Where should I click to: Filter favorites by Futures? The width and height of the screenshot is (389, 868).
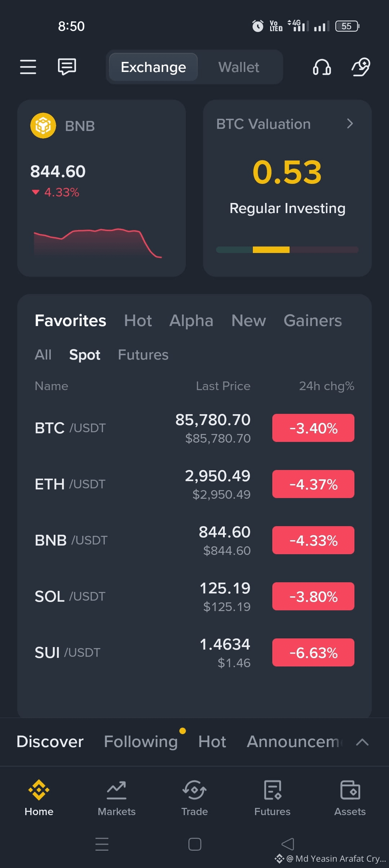[x=143, y=355]
